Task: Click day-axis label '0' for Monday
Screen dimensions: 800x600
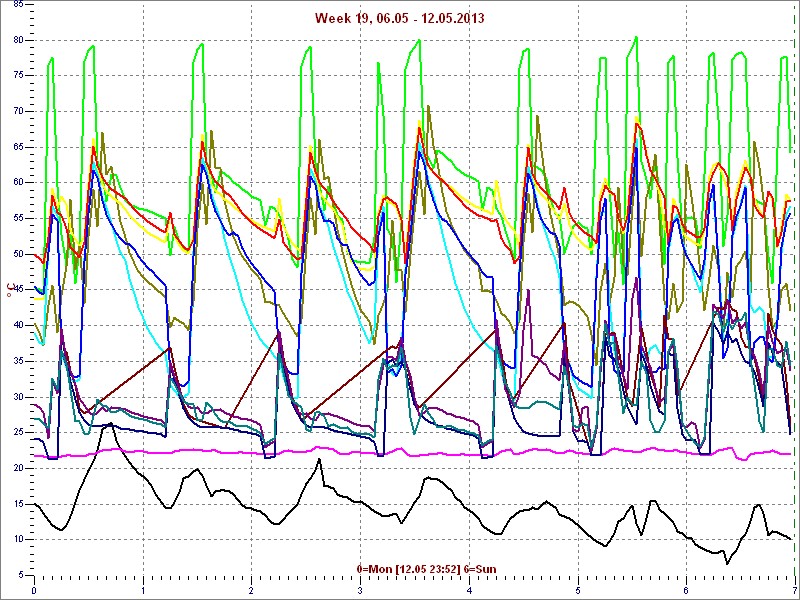Action: click(34, 591)
